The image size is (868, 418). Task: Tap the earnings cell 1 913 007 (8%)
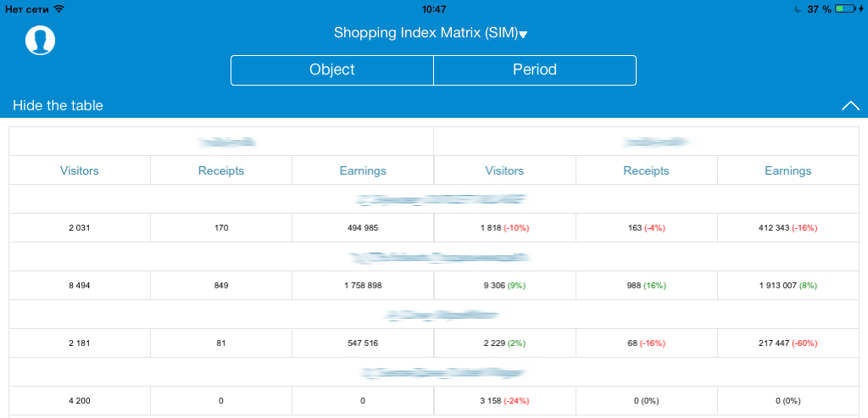pos(788,286)
